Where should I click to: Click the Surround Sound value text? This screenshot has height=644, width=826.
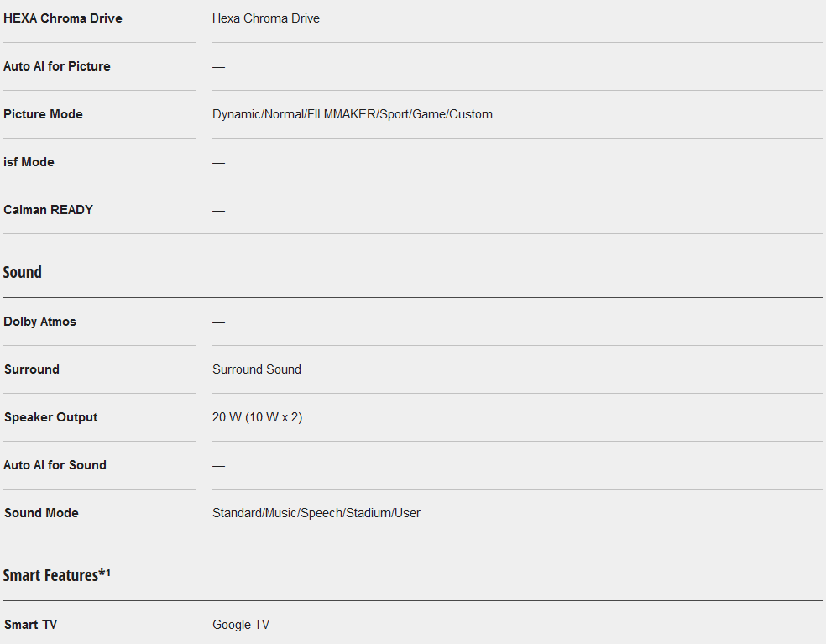[x=256, y=369]
